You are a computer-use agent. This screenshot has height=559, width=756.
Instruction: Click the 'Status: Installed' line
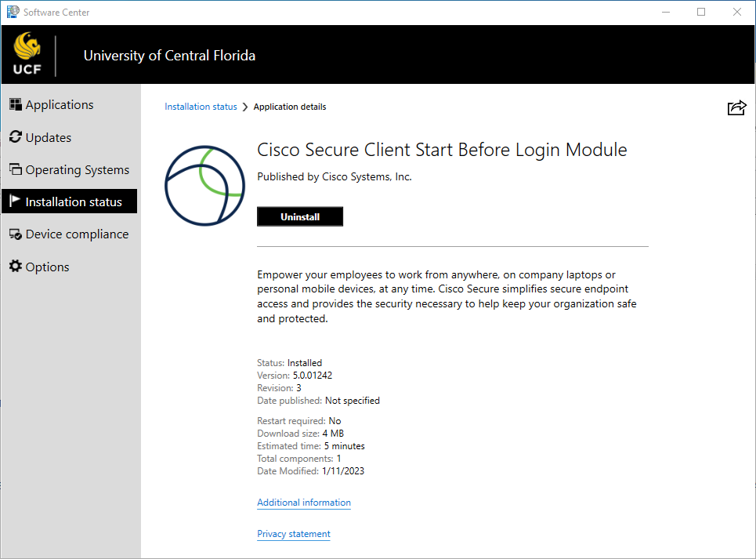click(289, 363)
